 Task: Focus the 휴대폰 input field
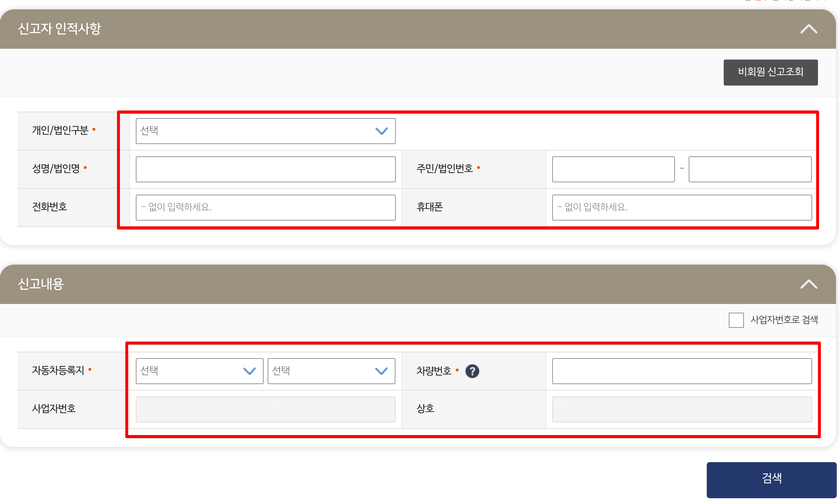click(682, 207)
